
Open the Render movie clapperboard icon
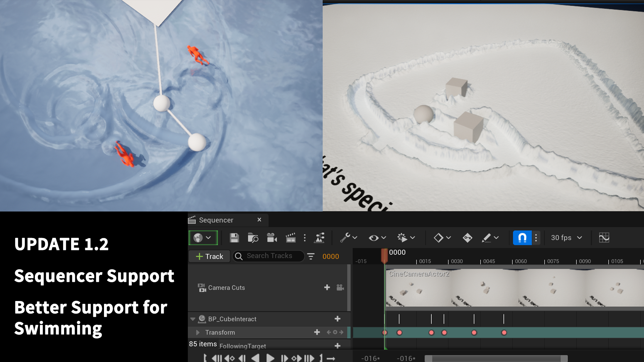coord(290,238)
